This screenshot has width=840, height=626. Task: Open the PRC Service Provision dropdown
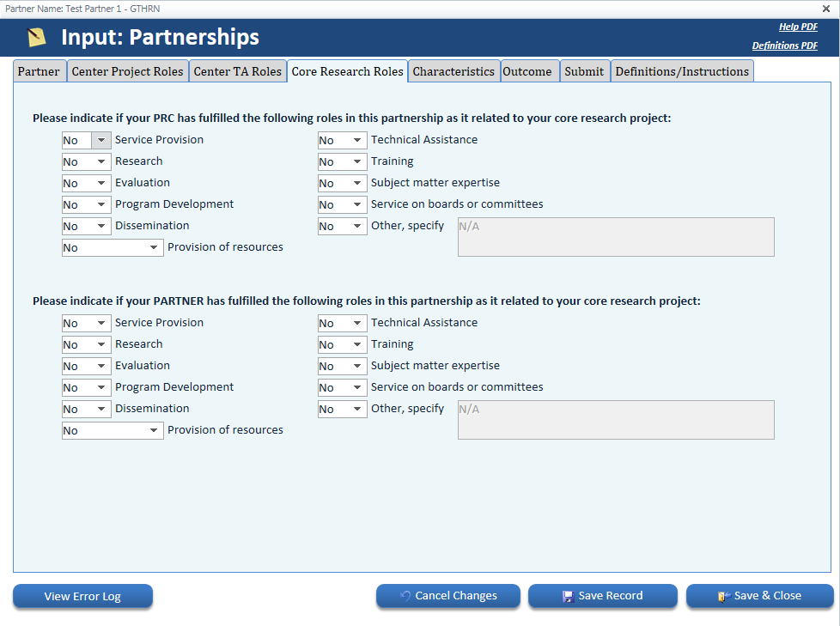(101, 140)
